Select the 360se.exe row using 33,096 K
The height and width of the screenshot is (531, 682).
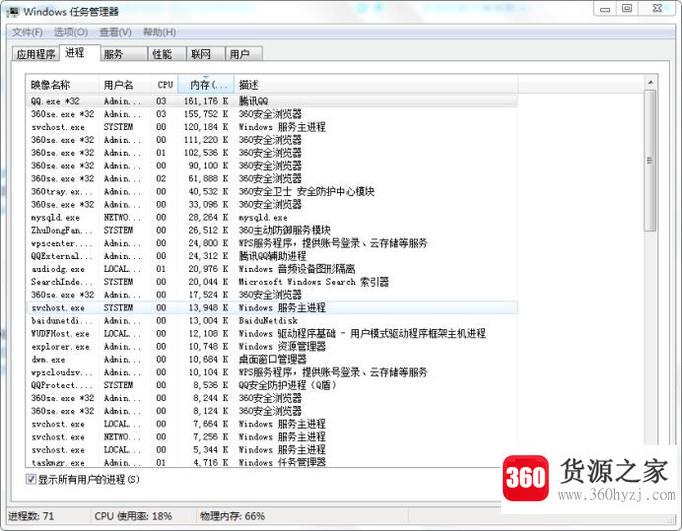(272, 204)
